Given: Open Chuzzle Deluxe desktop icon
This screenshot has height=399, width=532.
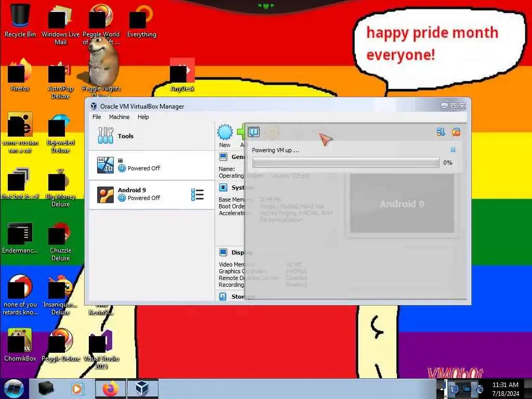Looking at the screenshot, I should [60, 242].
